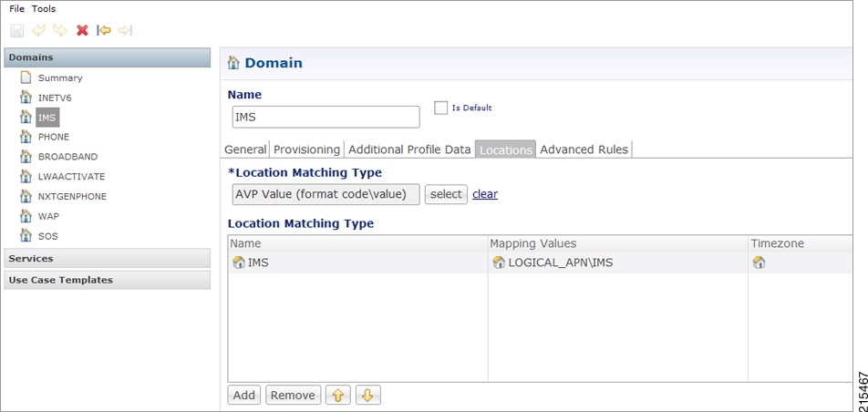Click the page icon beside Summary
Viewport: 868px width, 412px height.
[x=26, y=77]
